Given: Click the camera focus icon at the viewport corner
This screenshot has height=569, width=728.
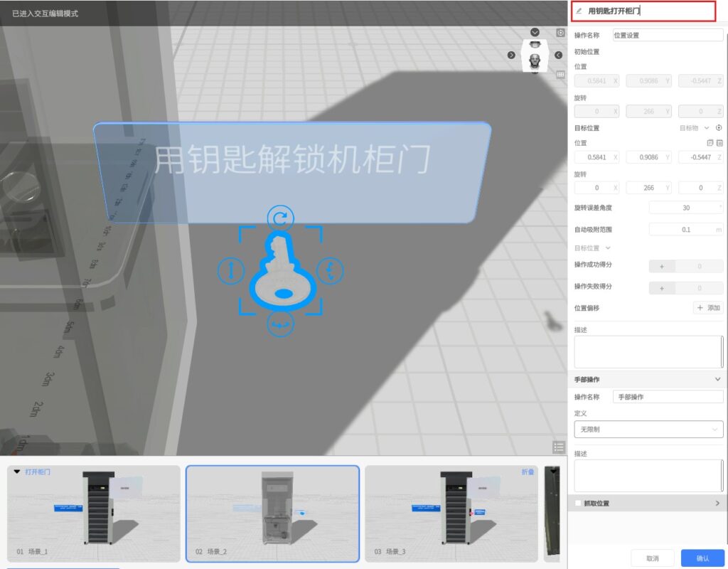Looking at the screenshot, I should [560, 33].
